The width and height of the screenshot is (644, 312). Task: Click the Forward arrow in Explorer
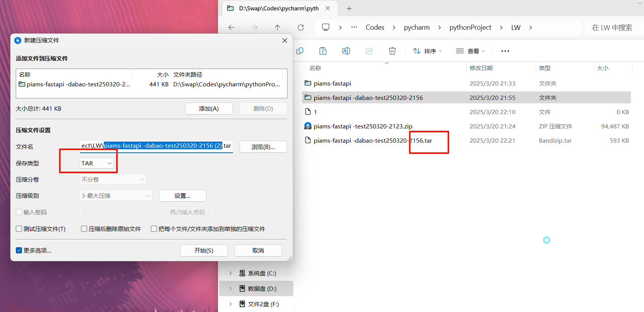254,27
